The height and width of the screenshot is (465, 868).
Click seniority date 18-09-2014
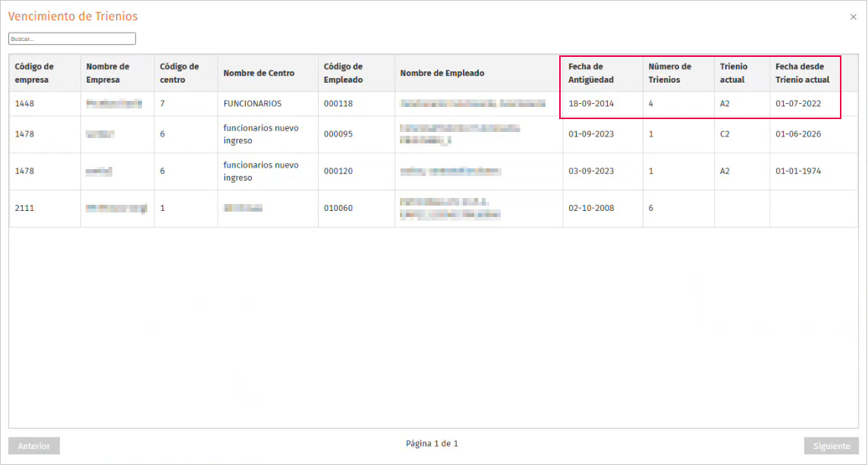591,103
